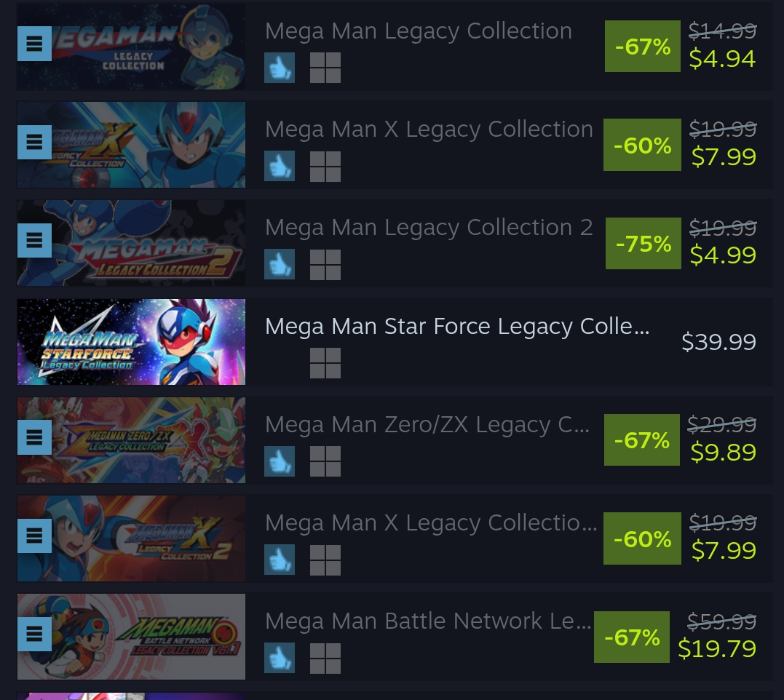Image resolution: width=784 pixels, height=700 pixels.
Task: Click the $9.89 sale price
Action: pos(723,453)
